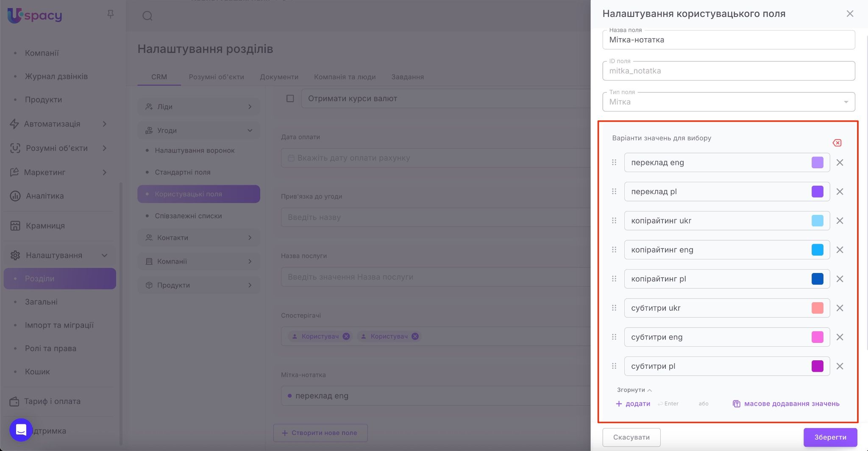Click the 'Назва поля' input field

click(x=728, y=40)
